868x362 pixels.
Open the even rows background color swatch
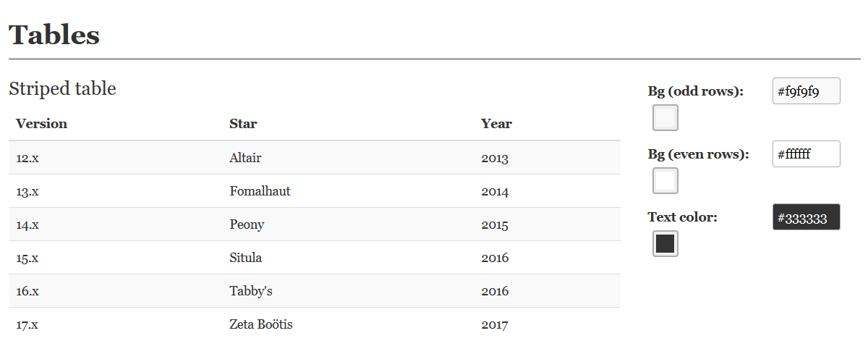(x=665, y=180)
